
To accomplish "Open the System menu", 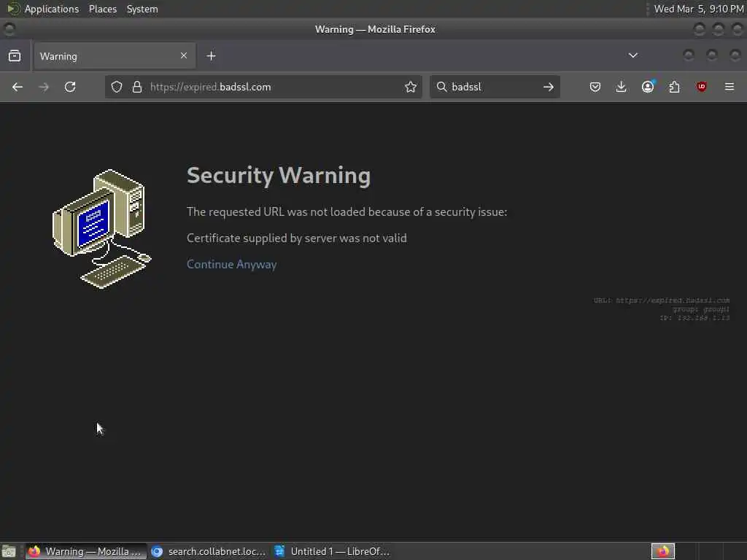I will pos(142,9).
